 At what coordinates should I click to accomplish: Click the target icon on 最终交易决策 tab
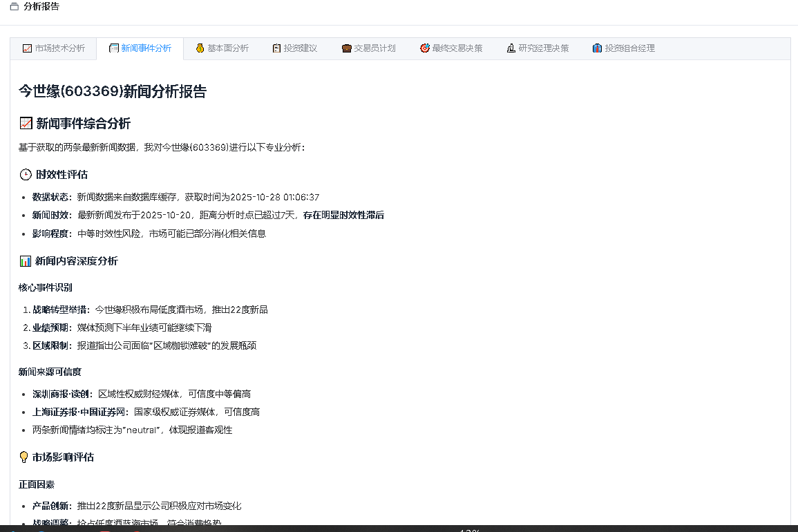coord(425,48)
